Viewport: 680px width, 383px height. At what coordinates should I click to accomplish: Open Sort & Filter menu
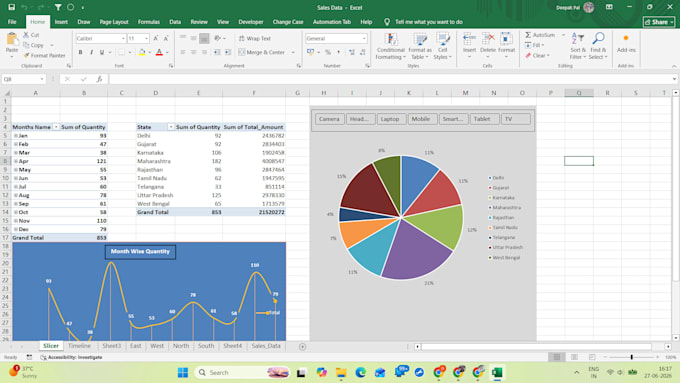578,46
